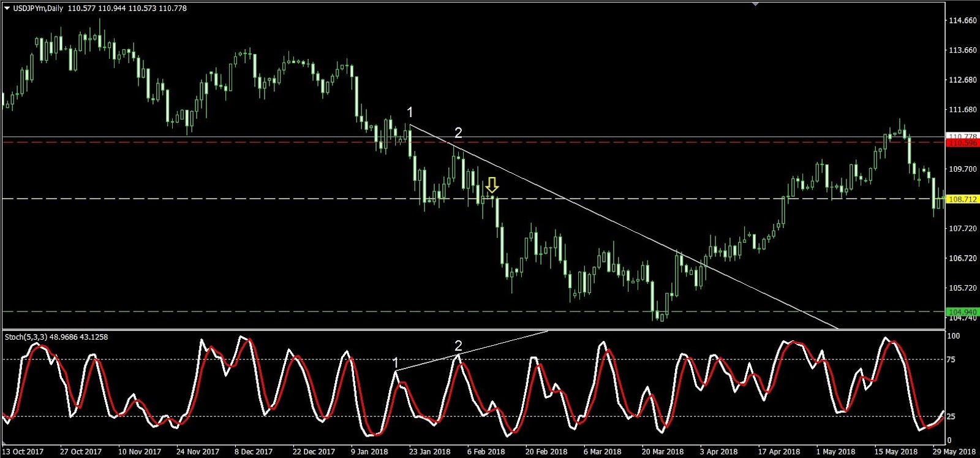Click the 20 Feb 2018 date label
The image size is (980, 458).
coord(546,452)
